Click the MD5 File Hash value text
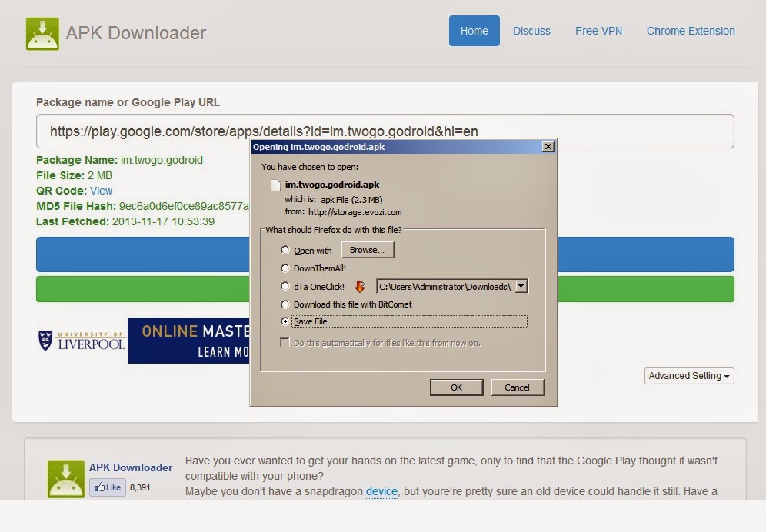Screen dimensions: 766x532 coord(184,206)
